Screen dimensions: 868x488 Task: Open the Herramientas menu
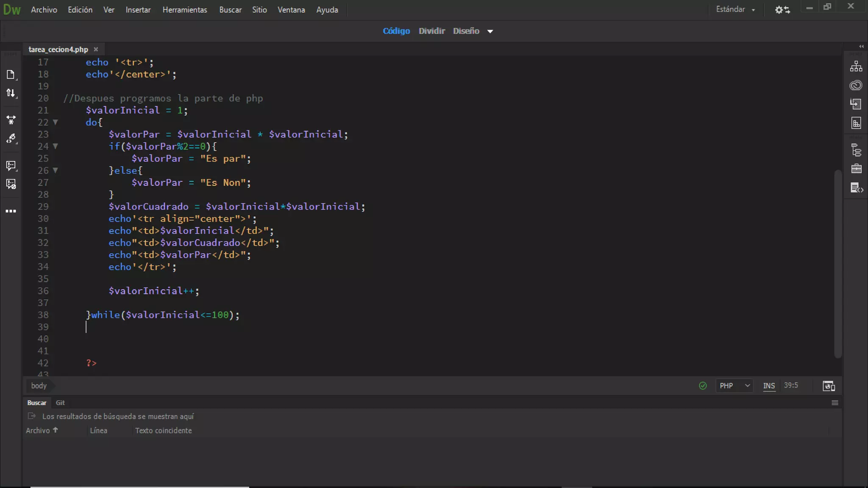(184, 10)
